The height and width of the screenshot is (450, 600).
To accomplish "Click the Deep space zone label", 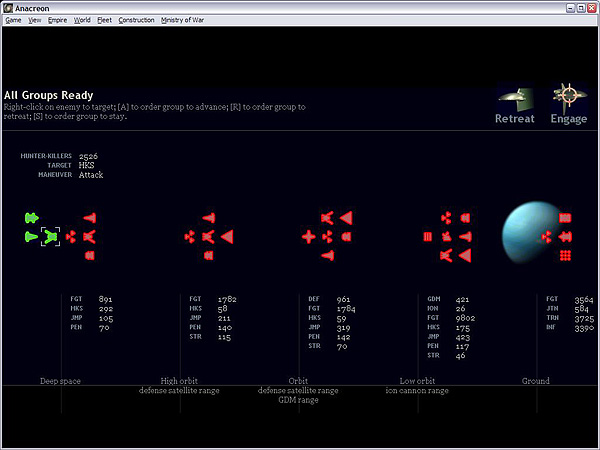I will tap(60, 381).
